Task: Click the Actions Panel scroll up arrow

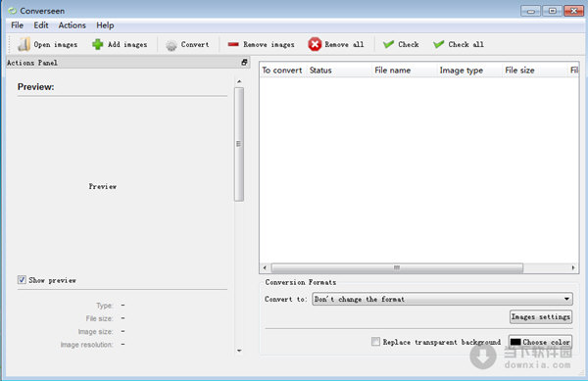Action: click(239, 81)
